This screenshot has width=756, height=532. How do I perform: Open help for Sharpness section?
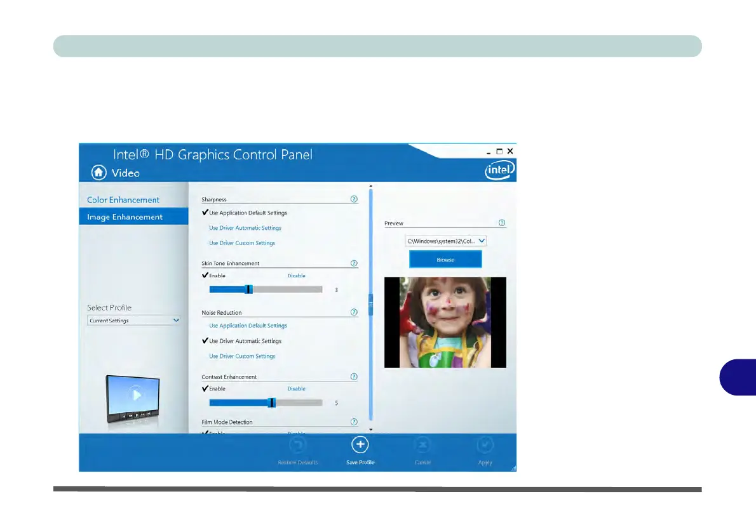pyautogui.click(x=354, y=199)
